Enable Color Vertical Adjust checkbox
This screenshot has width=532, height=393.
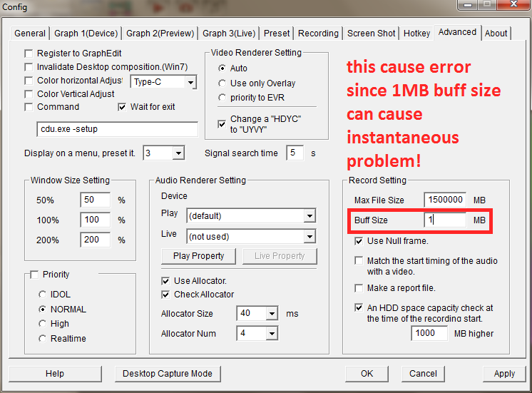click(x=29, y=94)
